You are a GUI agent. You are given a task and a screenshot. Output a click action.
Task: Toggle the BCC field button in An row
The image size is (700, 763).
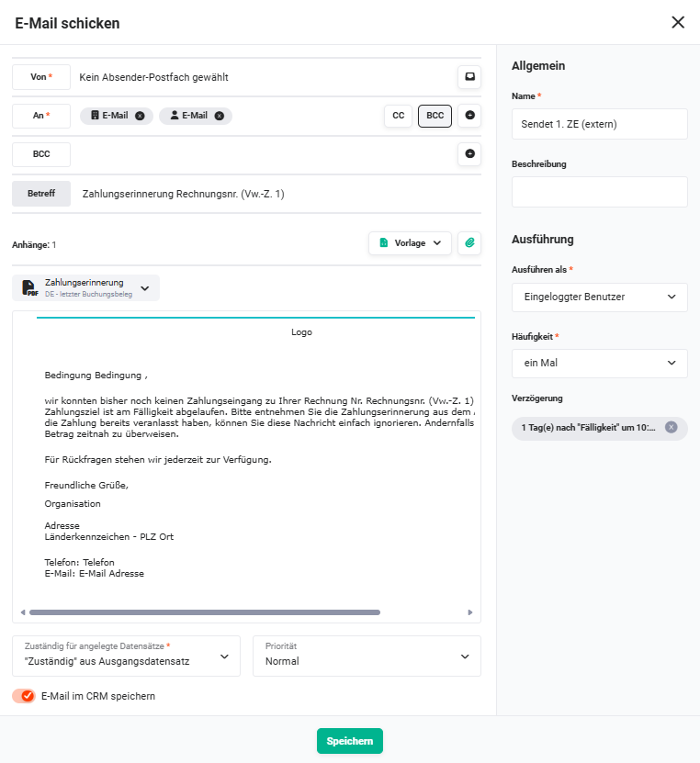pos(435,116)
